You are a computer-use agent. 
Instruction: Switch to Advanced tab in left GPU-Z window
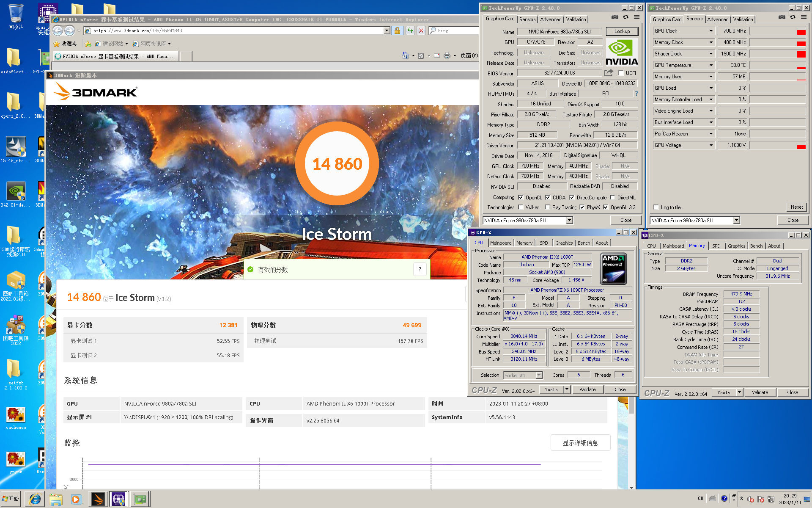point(551,19)
